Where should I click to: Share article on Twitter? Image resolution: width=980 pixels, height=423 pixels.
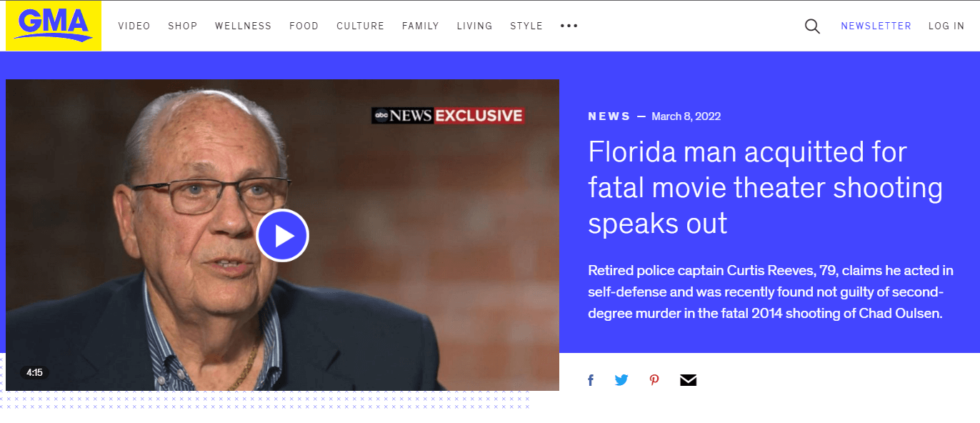pyautogui.click(x=621, y=380)
